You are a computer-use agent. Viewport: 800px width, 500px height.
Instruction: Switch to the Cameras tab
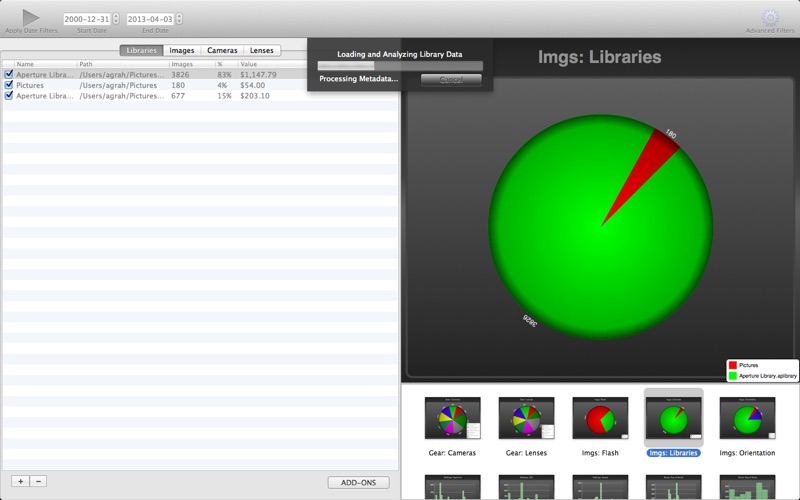tap(222, 50)
